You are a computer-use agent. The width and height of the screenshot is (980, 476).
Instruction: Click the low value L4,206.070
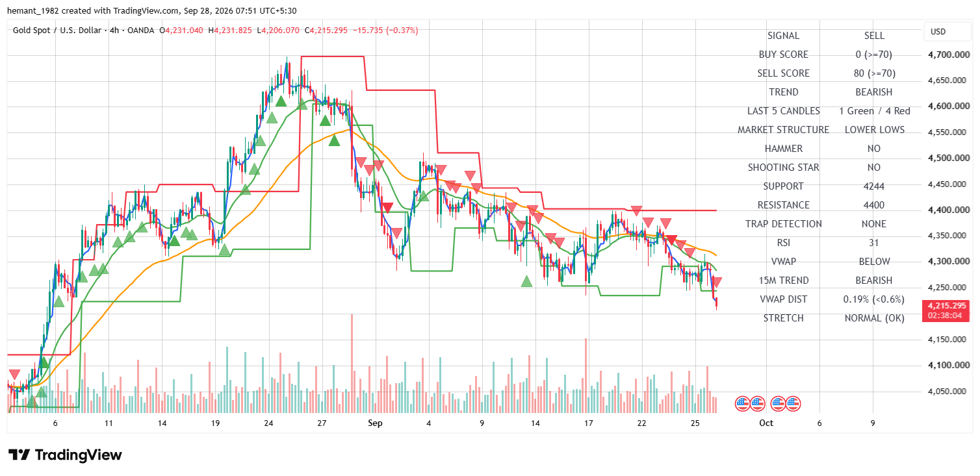click(x=278, y=31)
